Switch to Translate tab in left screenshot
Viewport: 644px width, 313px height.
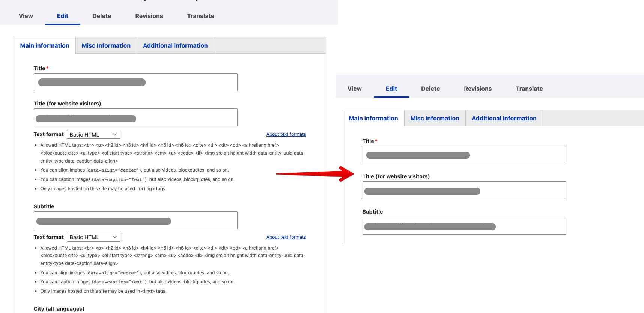click(x=200, y=16)
